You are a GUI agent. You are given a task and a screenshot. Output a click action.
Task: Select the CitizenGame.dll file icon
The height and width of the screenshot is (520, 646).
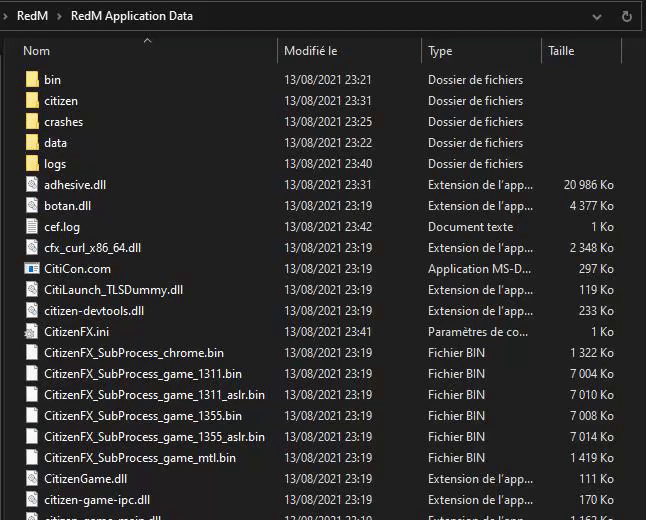32,479
